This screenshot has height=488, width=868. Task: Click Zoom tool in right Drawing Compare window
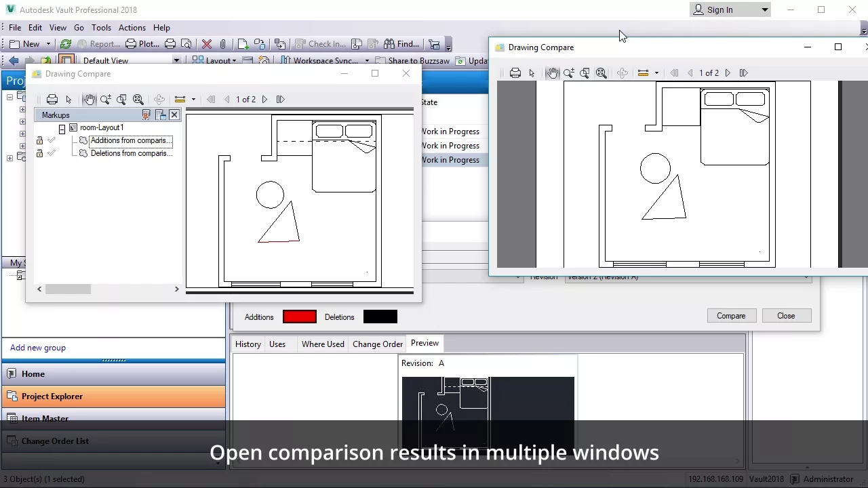coord(569,73)
